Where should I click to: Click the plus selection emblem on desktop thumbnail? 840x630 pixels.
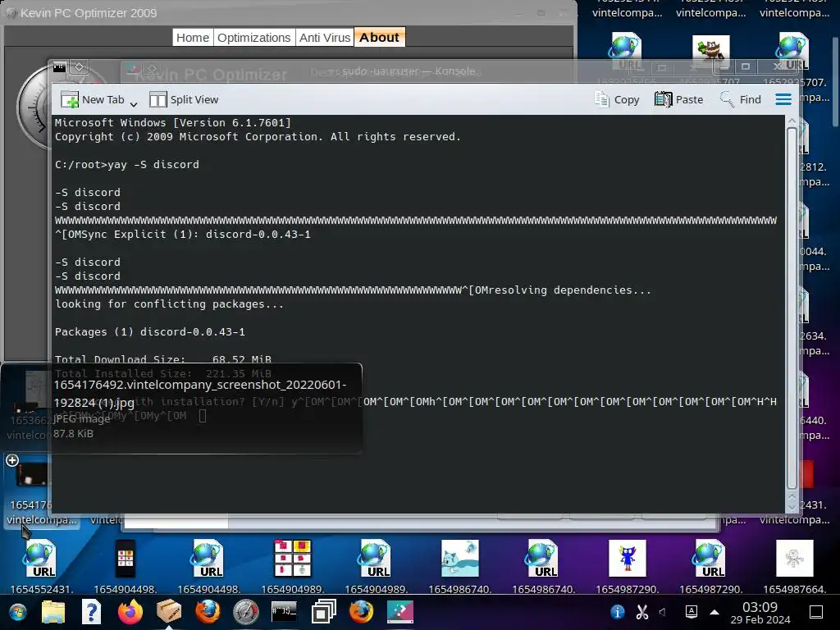12,460
